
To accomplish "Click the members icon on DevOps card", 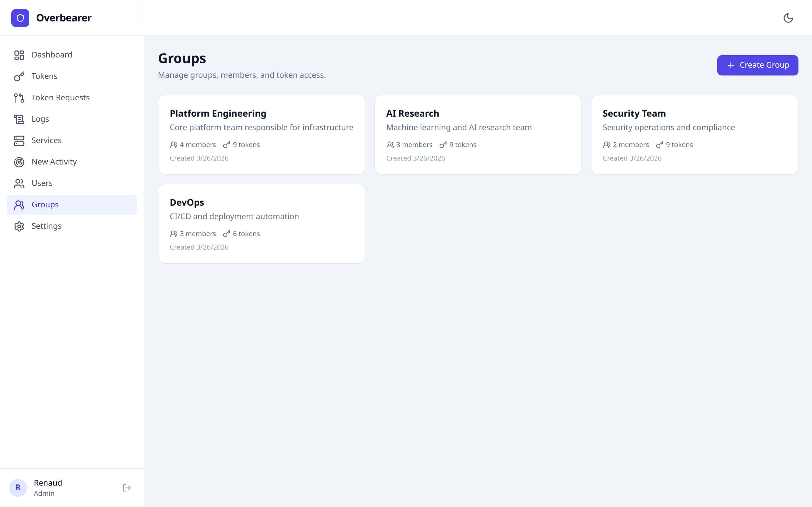I will pos(174,234).
